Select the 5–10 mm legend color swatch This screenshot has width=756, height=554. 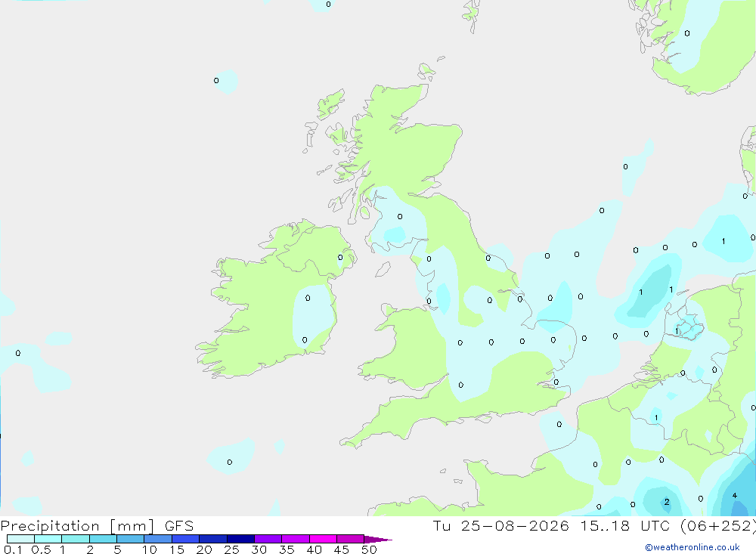click(131, 539)
